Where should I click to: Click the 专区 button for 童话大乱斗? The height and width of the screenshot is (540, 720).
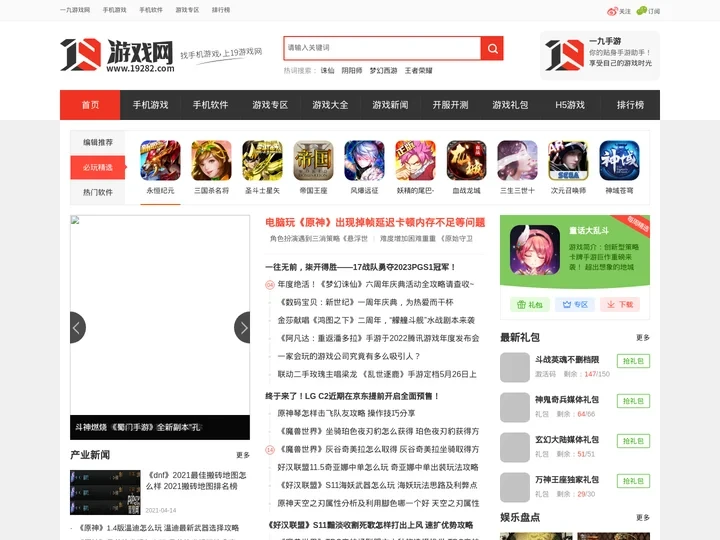pos(575,304)
